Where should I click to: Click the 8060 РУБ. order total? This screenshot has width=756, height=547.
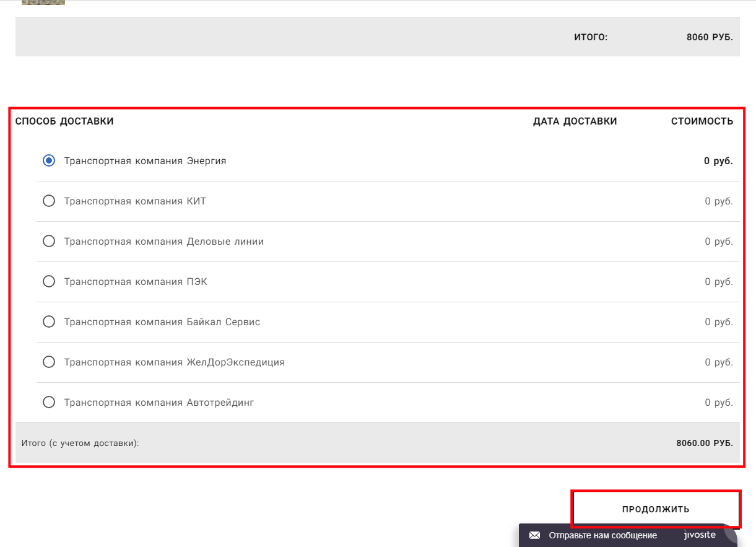710,37
